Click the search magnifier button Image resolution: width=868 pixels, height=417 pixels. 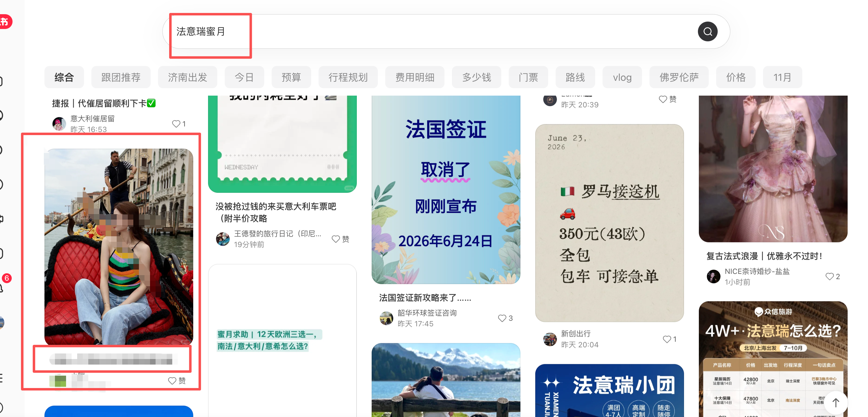pos(707,32)
